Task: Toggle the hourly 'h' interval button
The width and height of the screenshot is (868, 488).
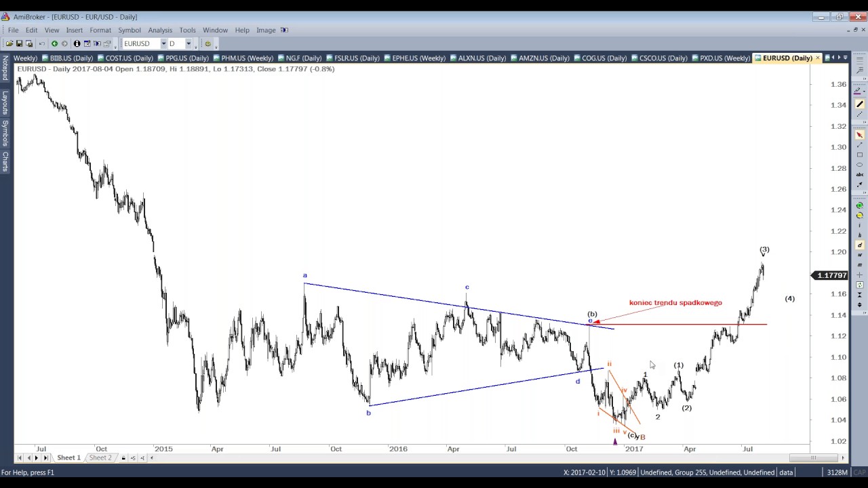Action: (860, 235)
